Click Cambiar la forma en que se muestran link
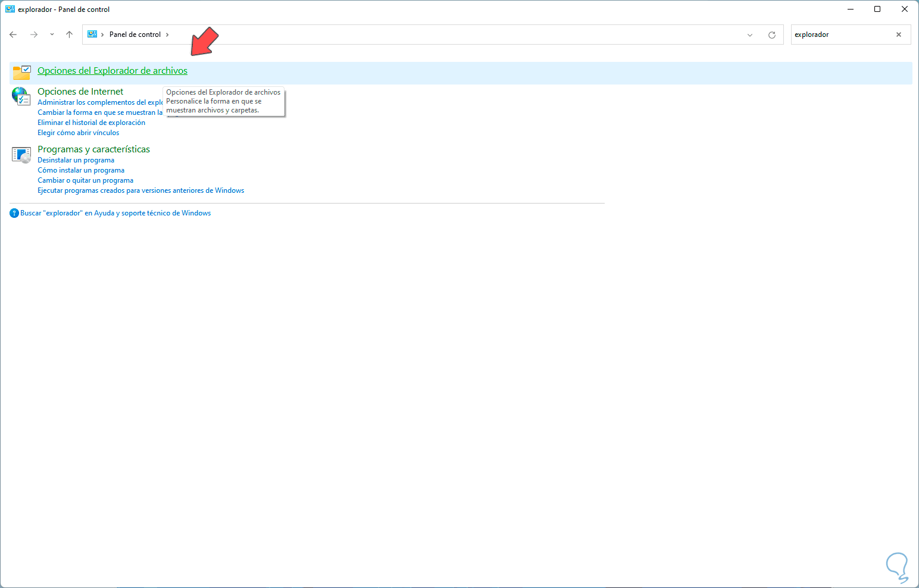 [100, 112]
